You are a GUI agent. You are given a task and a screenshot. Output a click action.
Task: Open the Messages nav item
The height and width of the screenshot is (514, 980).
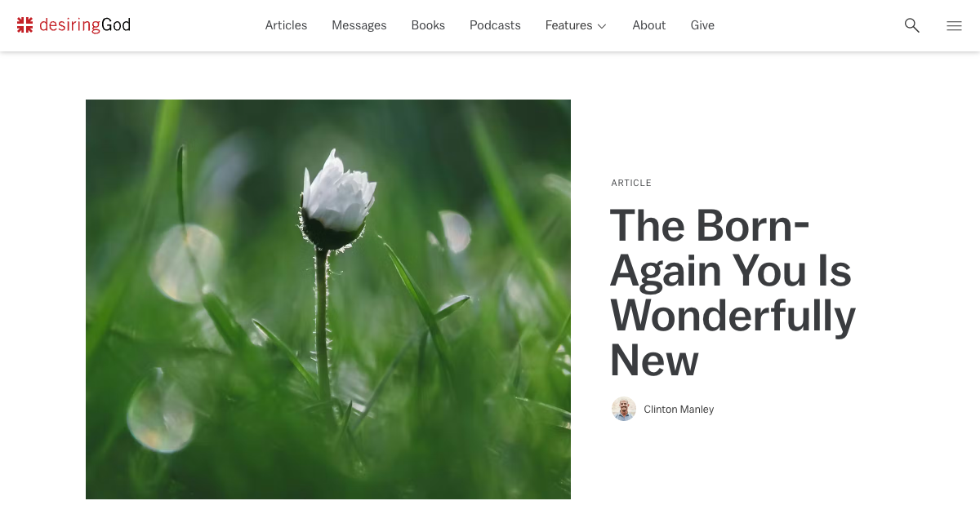click(359, 25)
